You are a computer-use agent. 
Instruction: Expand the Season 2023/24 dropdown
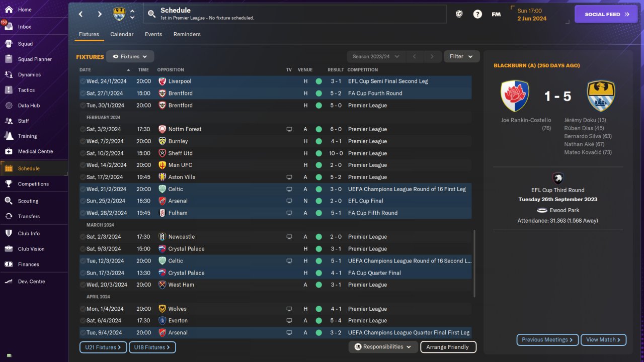(375, 57)
